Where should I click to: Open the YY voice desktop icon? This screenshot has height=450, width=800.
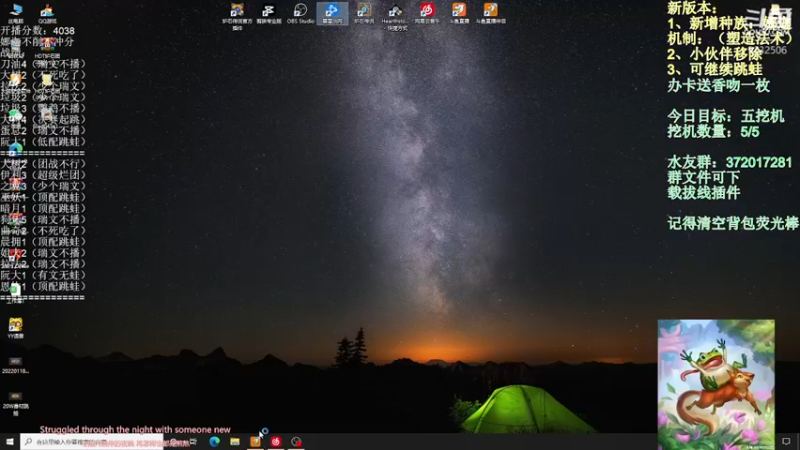pyautogui.click(x=15, y=328)
